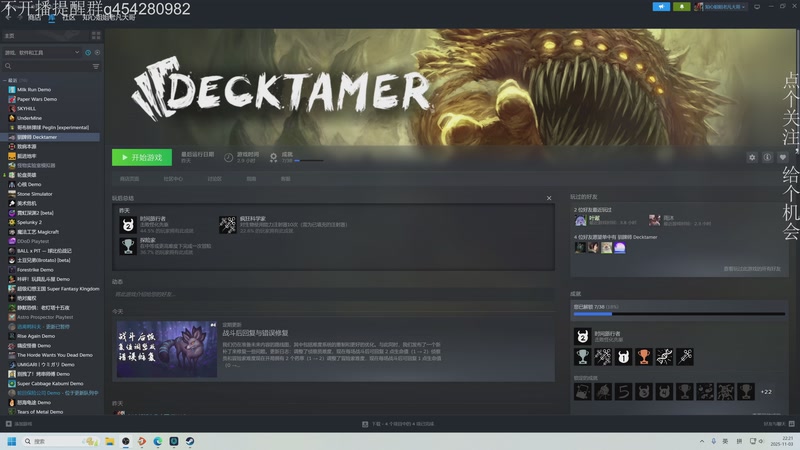This screenshot has height=450, width=800.
Task: Select Spelunky 2 in the game list
Action: click(x=30, y=222)
